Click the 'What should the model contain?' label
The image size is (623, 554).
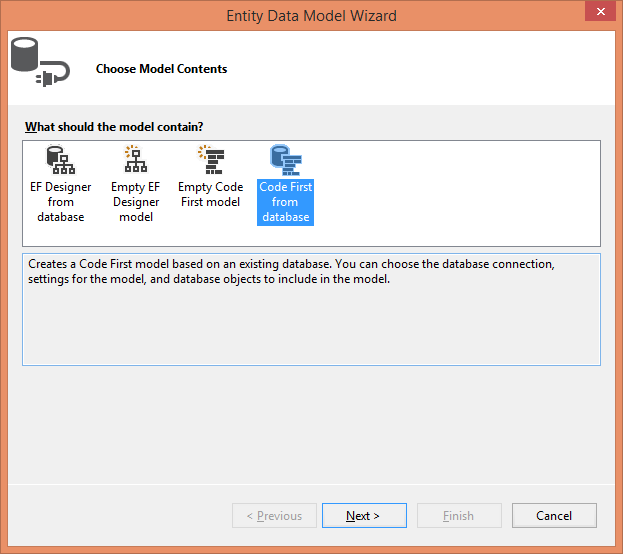point(114,127)
